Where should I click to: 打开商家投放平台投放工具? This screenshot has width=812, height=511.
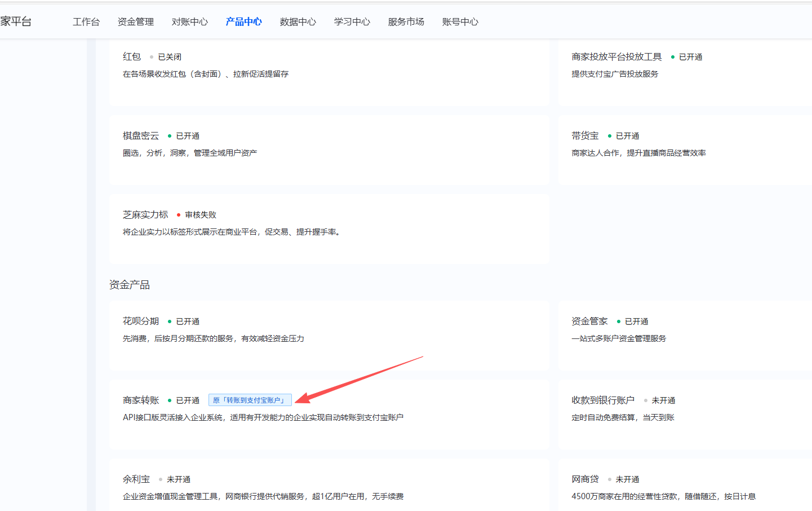(616, 56)
